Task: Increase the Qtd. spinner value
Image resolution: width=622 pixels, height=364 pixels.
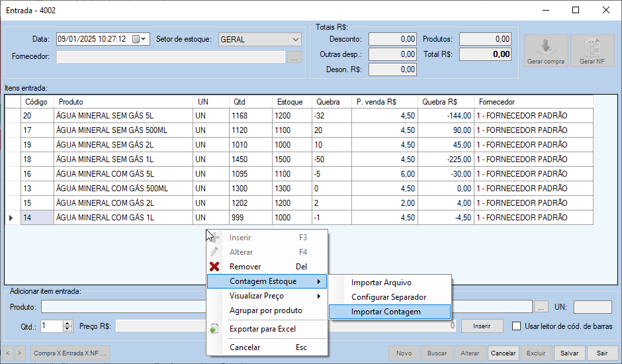Action: [x=67, y=323]
